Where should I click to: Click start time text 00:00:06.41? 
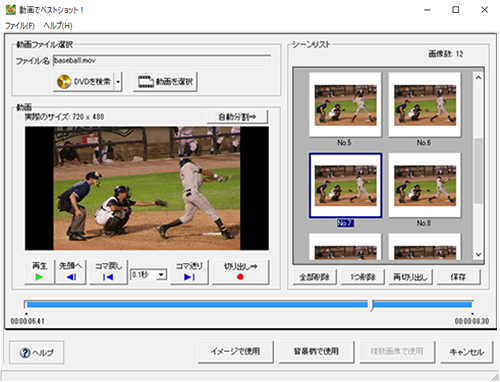pyautogui.click(x=27, y=321)
